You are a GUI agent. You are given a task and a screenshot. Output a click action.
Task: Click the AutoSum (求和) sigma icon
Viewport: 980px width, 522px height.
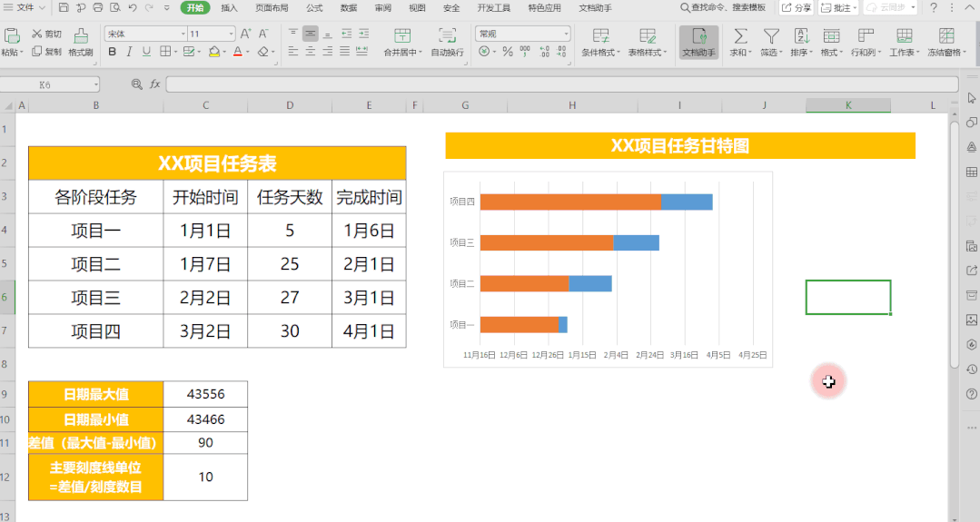click(x=740, y=37)
